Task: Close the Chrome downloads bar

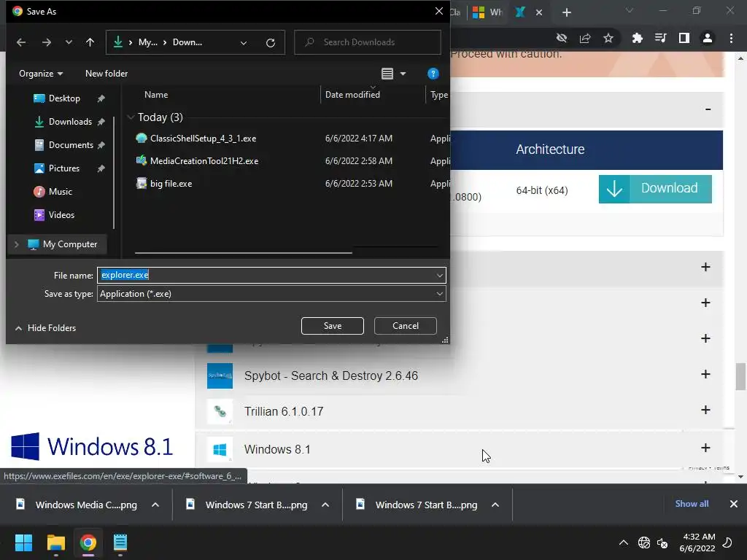Action: tap(734, 504)
